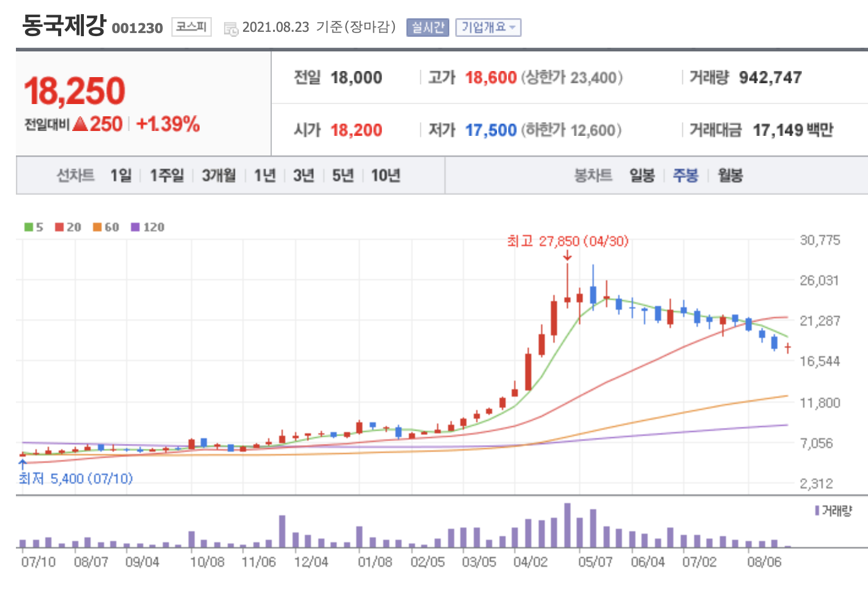Click the purple 120-day moving average swatch

(135, 227)
